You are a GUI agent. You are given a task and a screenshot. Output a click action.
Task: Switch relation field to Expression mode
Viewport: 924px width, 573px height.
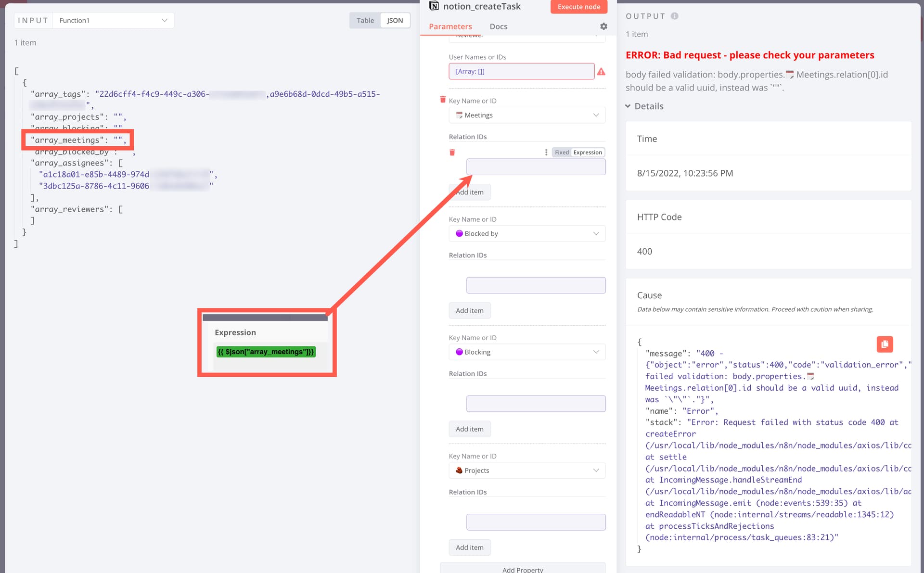tap(588, 153)
